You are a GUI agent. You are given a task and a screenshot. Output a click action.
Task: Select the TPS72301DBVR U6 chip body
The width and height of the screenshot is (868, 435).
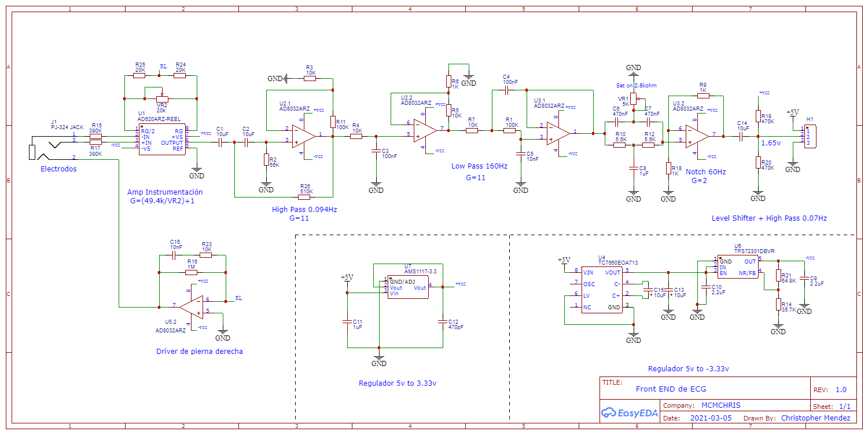click(x=738, y=266)
